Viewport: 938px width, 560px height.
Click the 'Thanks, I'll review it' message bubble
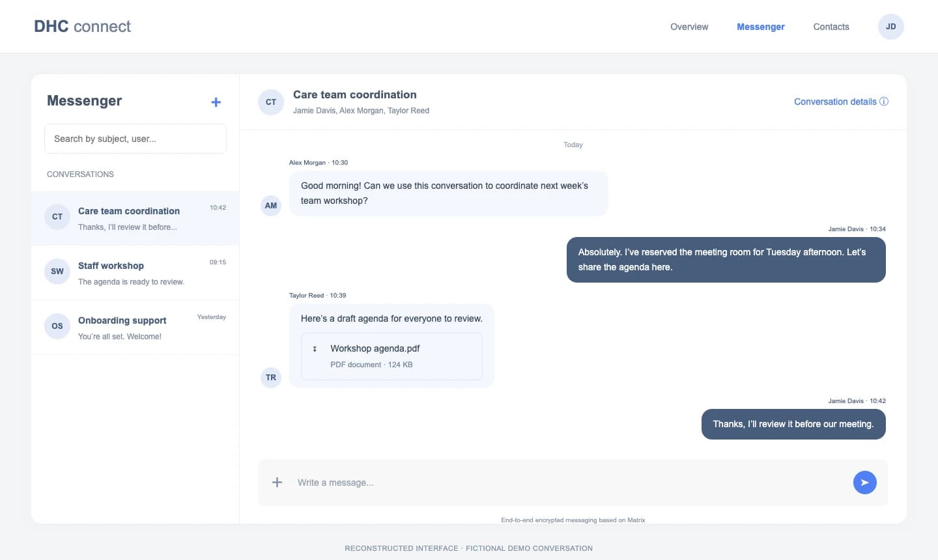click(793, 424)
